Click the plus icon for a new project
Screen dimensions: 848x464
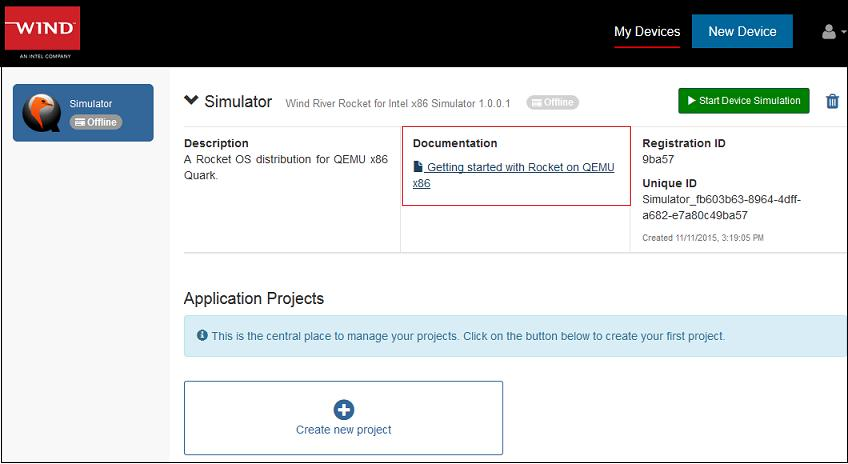pyautogui.click(x=343, y=409)
